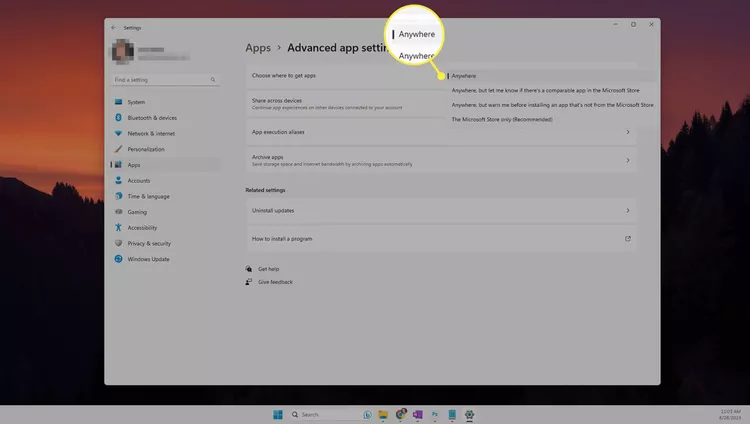
Task: Open the System settings category
Action: (165, 102)
